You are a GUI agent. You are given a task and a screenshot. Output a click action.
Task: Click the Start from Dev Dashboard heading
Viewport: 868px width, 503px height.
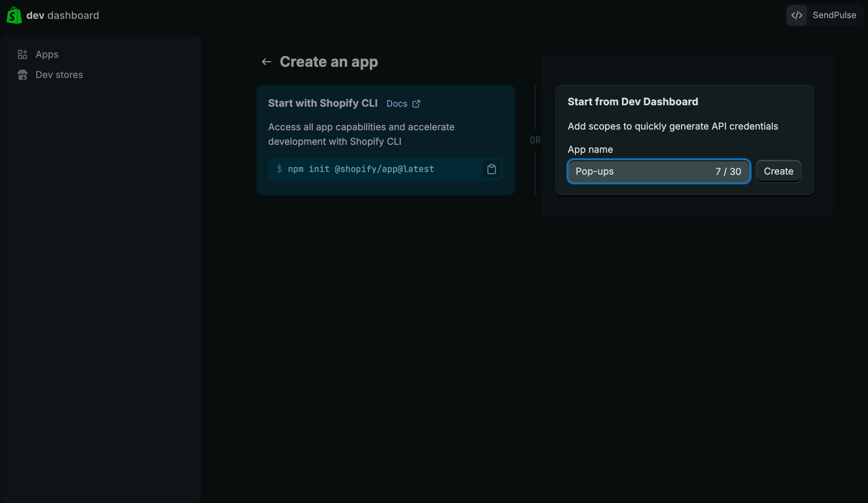(632, 102)
